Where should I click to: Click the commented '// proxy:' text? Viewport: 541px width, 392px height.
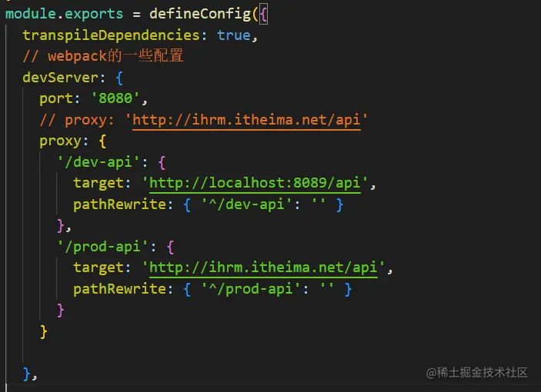pos(77,121)
